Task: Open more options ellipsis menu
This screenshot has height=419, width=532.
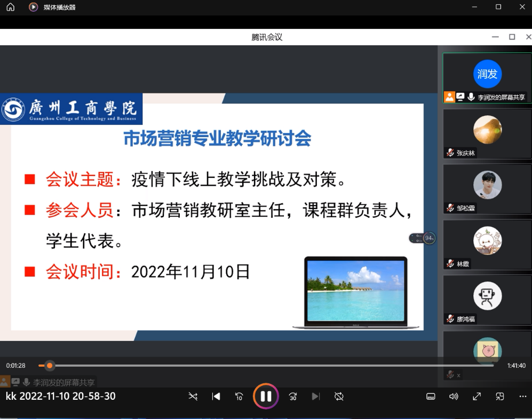Action: (523, 396)
